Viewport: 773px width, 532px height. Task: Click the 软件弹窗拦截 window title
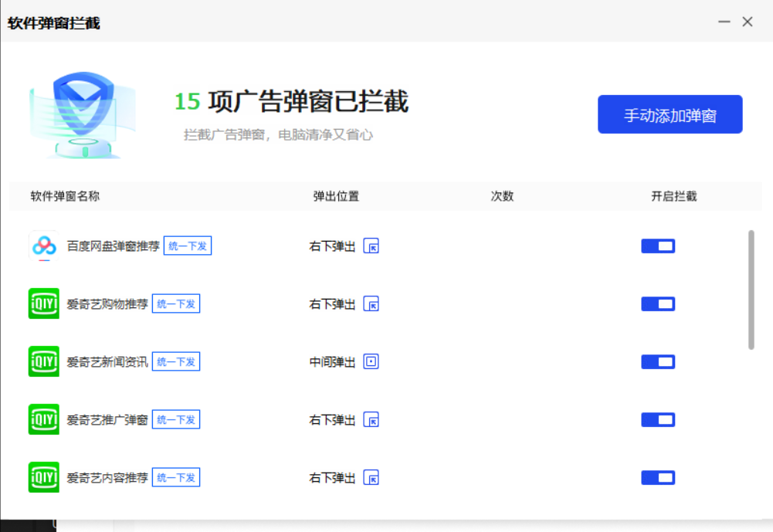click(54, 23)
